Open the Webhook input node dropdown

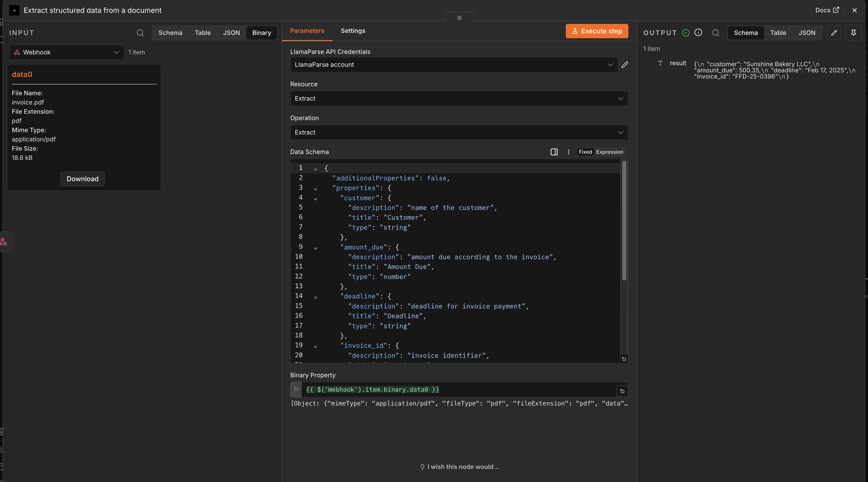(67, 52)
